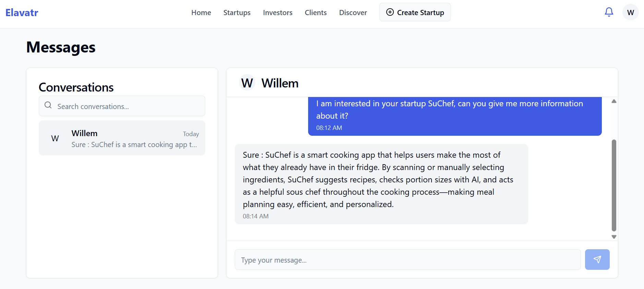Viewport: 644px width, 289px height.
Task: Open the notifications bell icon
Action: 609,12
